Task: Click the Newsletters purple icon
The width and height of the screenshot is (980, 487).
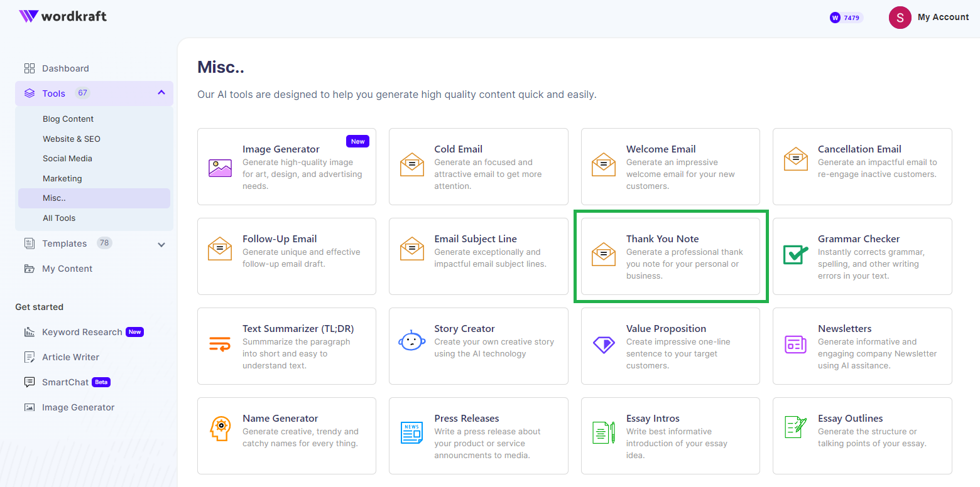Action: pyautogui.click(x=795, y=344)
